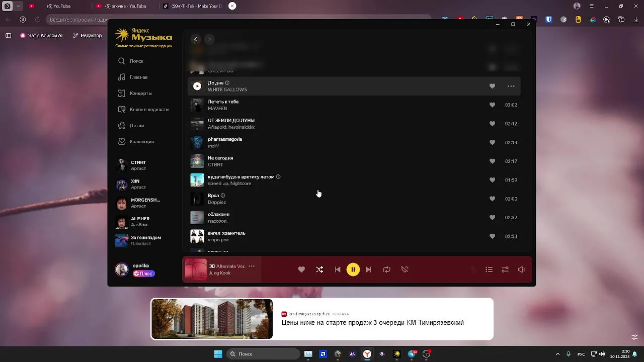Image resolution: width=644 pixels, height=362 pixels.
Task: Open more options for До дна
Action: [x=511, y=86]
